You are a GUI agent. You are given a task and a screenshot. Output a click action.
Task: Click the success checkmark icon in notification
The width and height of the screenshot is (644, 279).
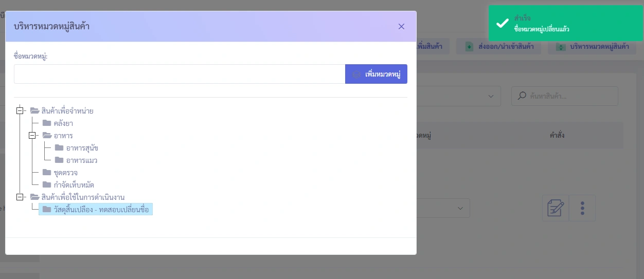tap(502, 24)
